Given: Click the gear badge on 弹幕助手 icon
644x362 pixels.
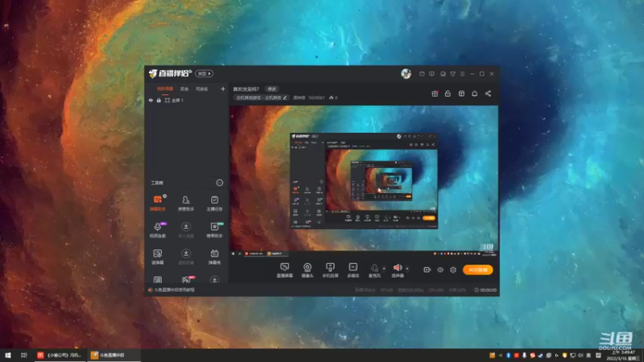Looking at the screenshot, I should [x=164, y=196].
